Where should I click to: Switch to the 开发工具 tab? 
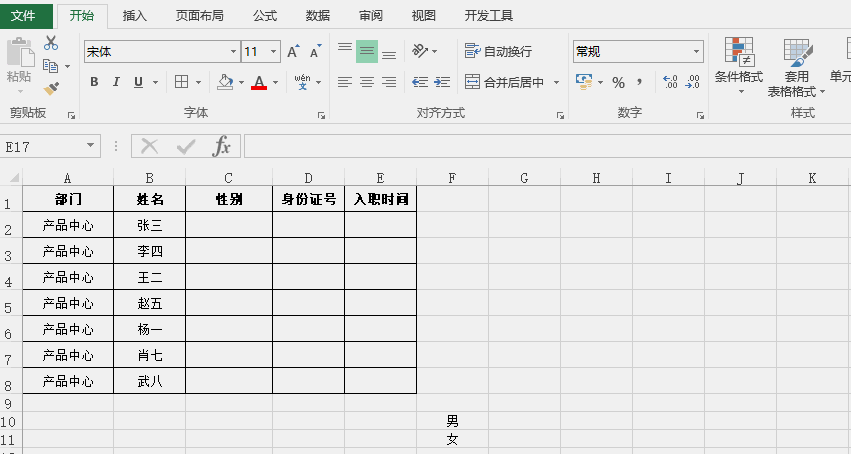(488, 16)
